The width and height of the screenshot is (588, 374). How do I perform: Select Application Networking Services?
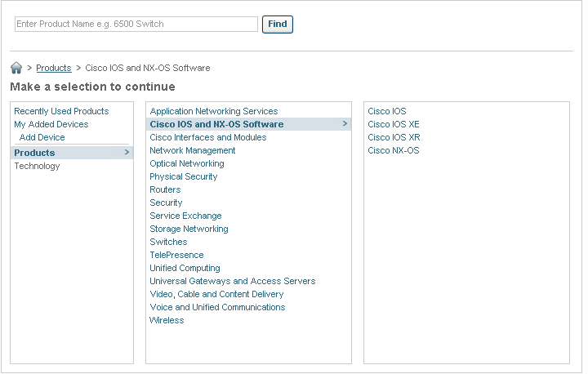point(214,111)
